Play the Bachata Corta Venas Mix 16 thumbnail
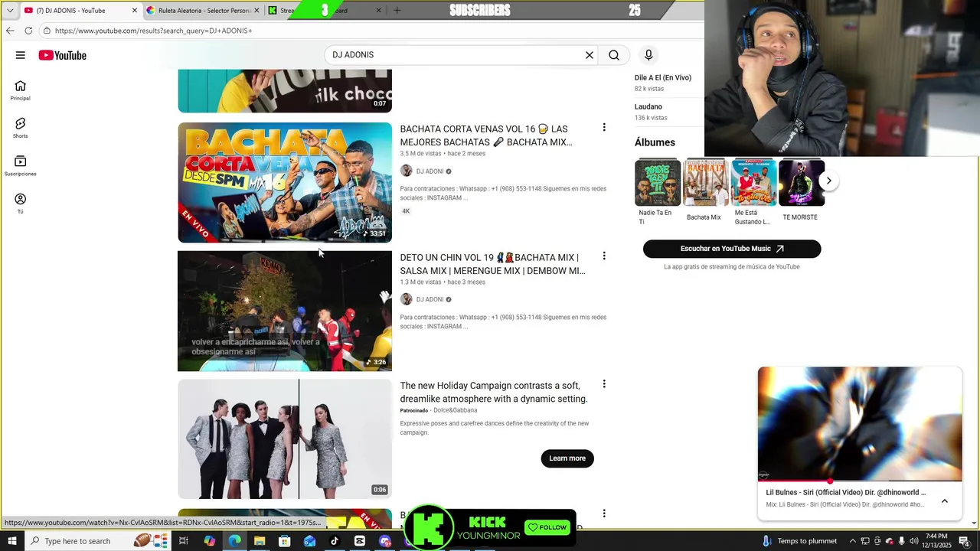This screenshot has height=551, width=980. (x=285, y=182)
